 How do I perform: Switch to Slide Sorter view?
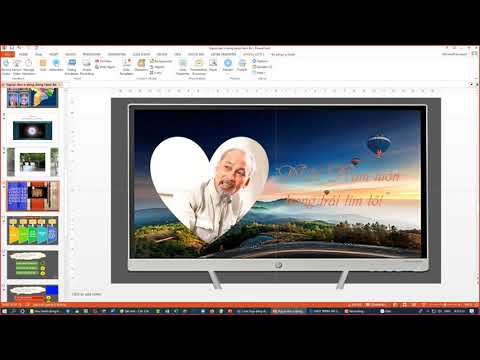coord(404,305)
